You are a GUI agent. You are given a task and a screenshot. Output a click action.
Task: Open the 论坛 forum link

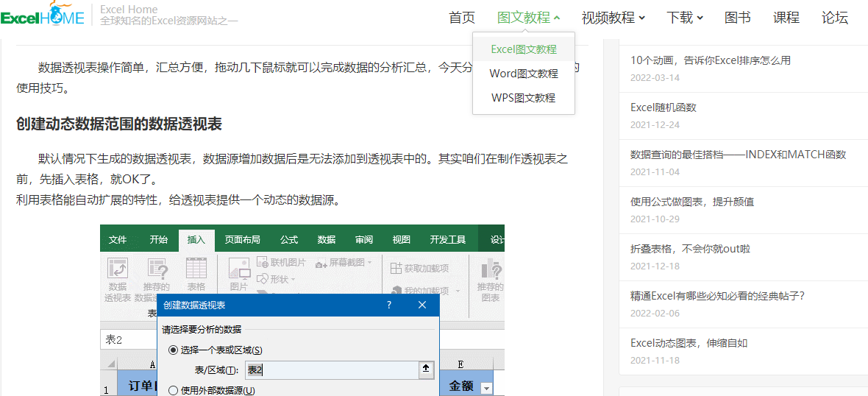point(835,18)
